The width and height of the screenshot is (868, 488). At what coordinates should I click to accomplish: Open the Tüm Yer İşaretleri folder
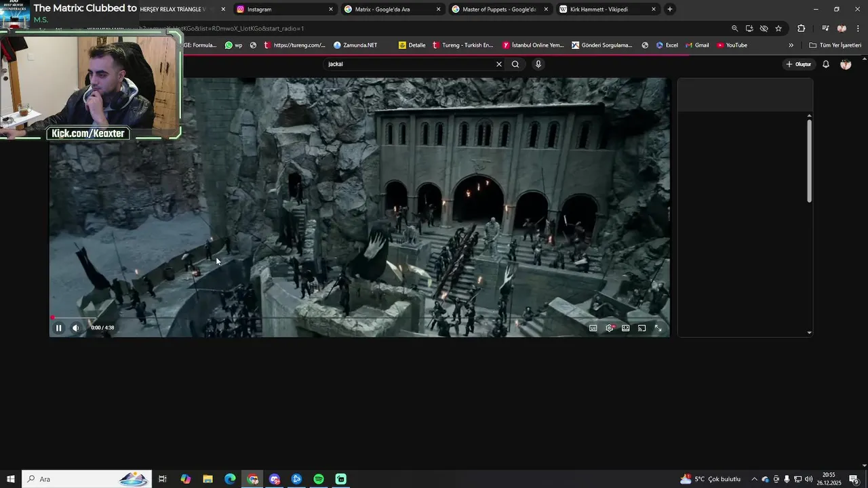[835, 45]
